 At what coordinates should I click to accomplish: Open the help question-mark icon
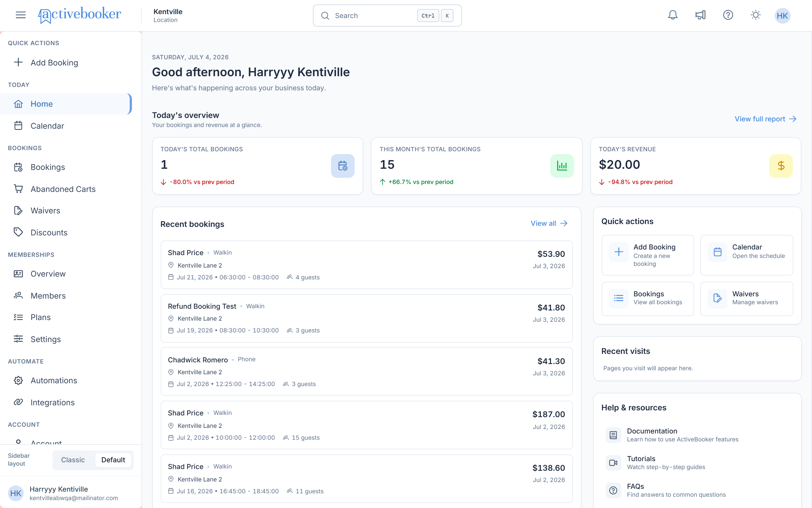pyautogui.click(x=728, y=15)
